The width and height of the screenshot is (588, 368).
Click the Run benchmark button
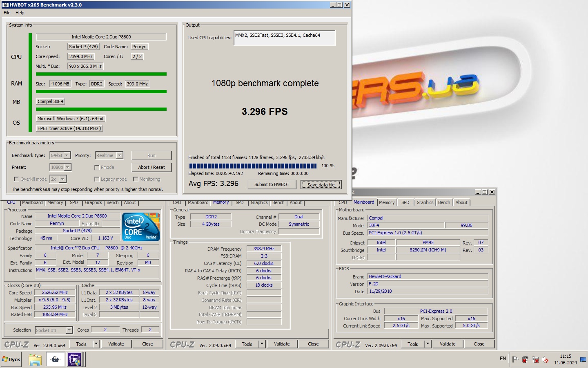(x=151, y=155)
